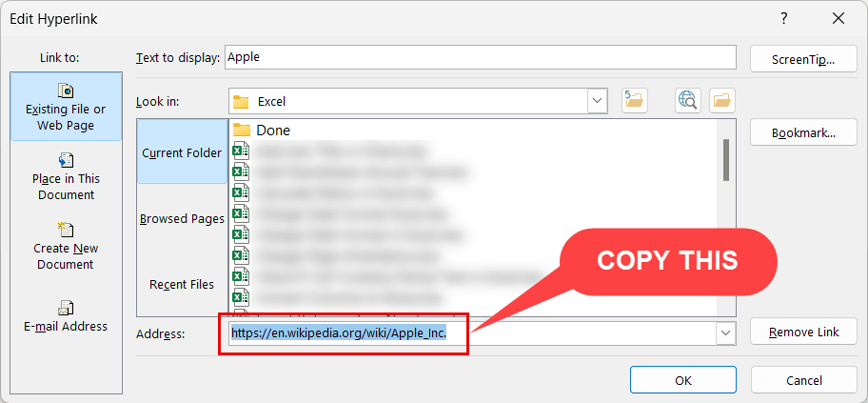Viewport: 868px width, 403px height.
Task: Open the Done folder
Action: (263, 131)
